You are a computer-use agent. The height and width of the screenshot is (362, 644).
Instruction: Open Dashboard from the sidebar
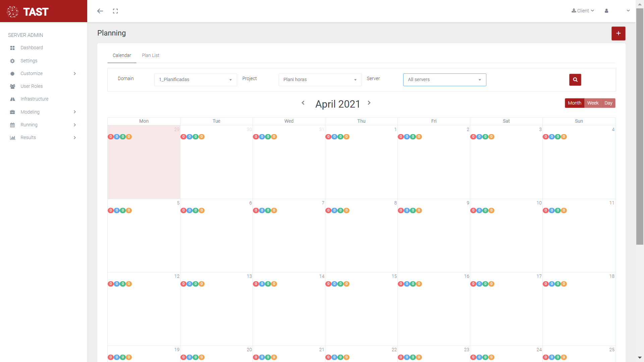32,48
